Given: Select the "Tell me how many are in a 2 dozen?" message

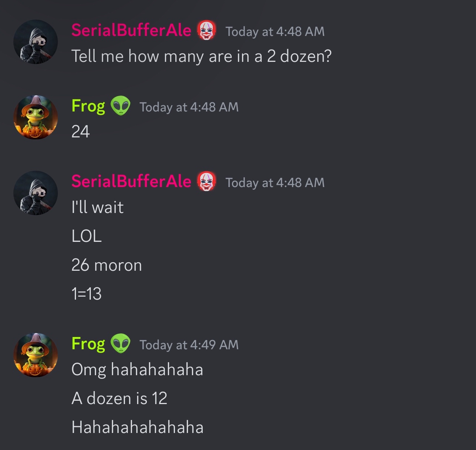Looking at the screenshot, I should tap(201, 56).
